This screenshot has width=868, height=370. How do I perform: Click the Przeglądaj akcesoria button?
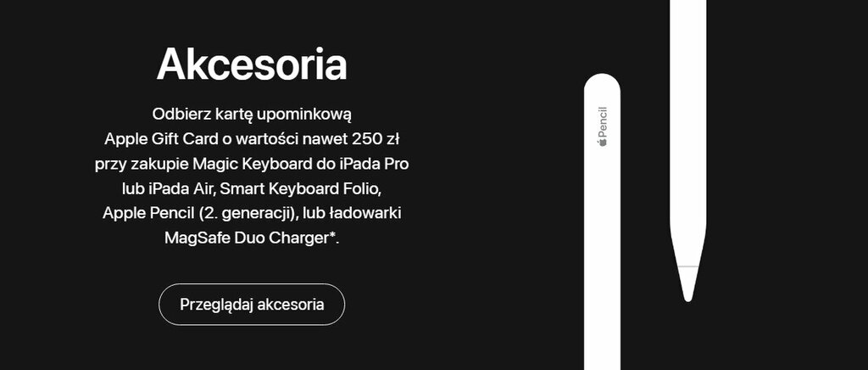tap(251, 304)
